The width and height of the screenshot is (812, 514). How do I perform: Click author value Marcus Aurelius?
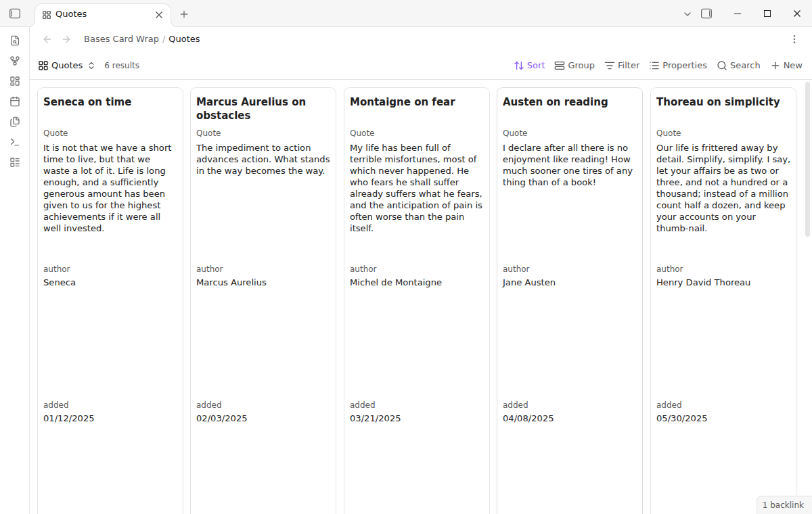(x=231, y=283)
